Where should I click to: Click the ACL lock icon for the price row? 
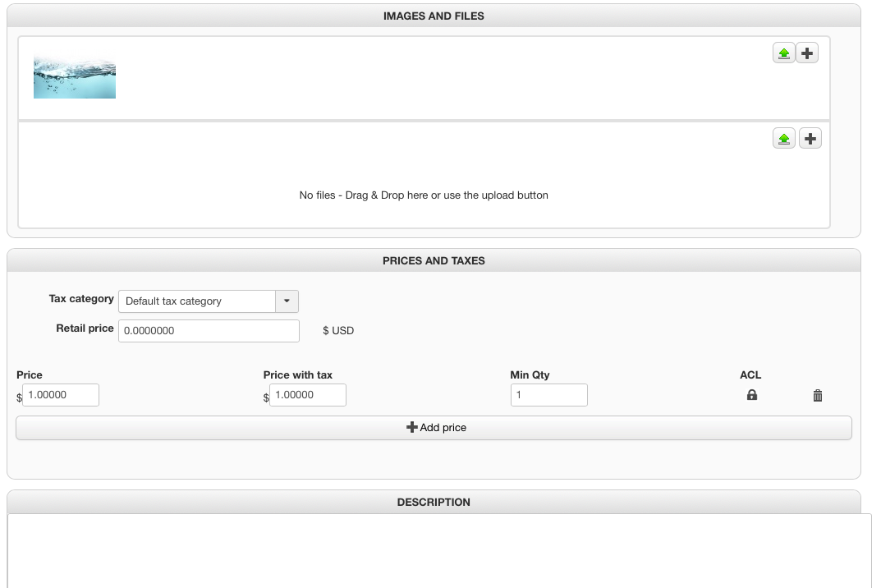[x=751, y=395]
